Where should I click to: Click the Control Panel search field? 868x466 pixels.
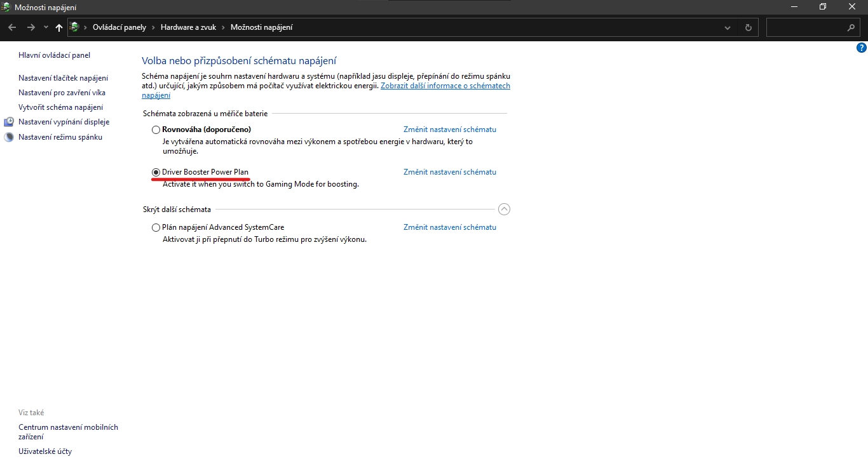click(806, 27)
